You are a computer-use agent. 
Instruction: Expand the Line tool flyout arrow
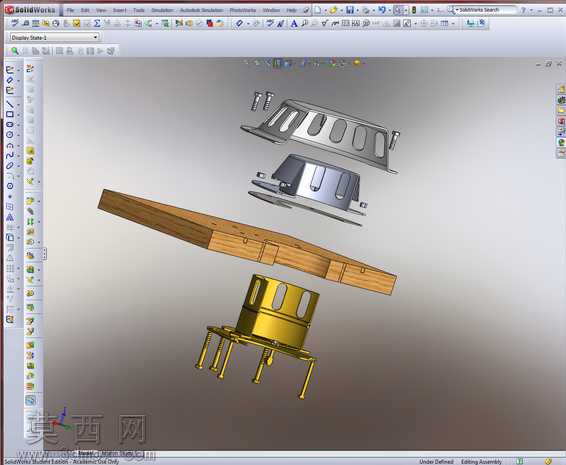coord(18,105)
